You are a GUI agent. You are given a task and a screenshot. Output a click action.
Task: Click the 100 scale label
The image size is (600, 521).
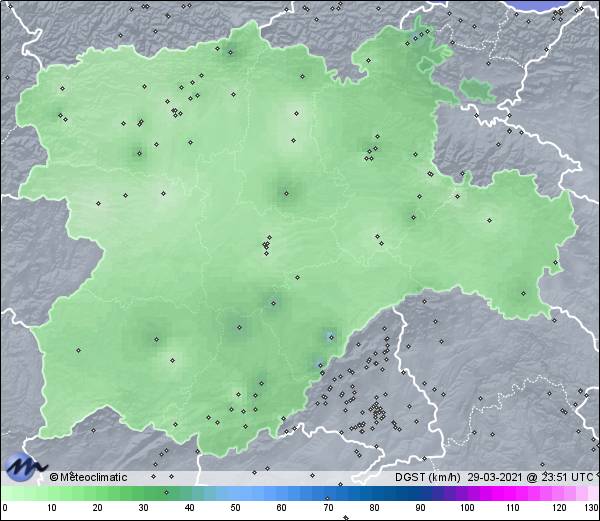click(467, 508)
